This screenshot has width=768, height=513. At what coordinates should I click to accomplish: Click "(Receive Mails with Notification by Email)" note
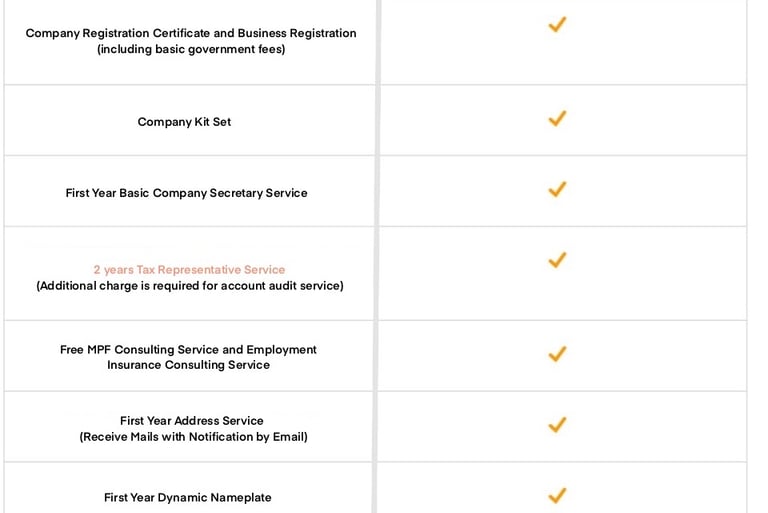[193, 437]
